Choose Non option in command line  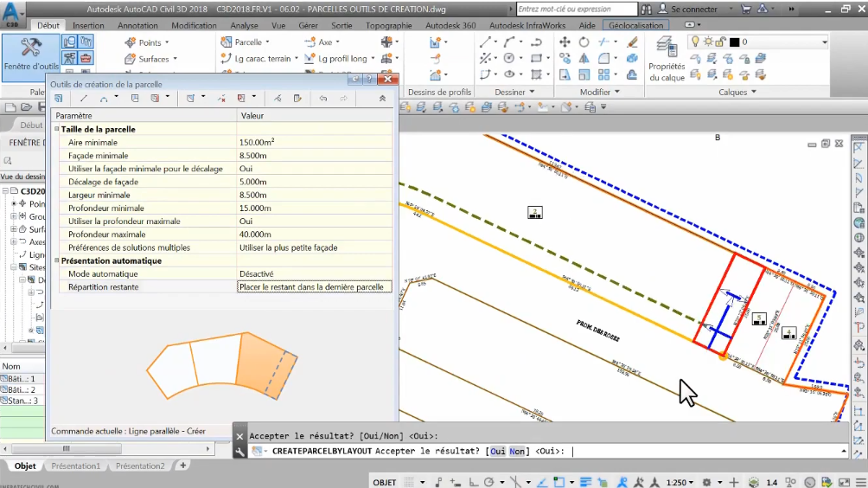[x=516, y=452]
